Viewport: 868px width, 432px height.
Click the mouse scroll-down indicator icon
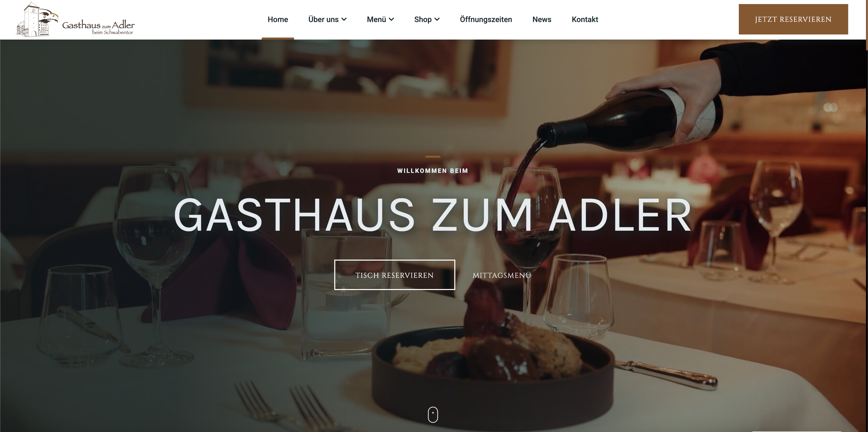pyautogui.click(x=433, y=415)
